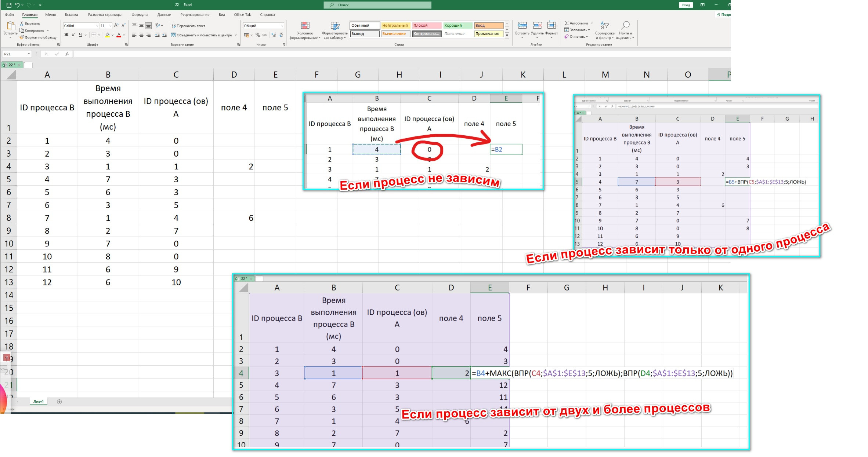This screenshot has width=868, height=457.
Task: Click the insert function fx icon
Action: tap(67, 54)
